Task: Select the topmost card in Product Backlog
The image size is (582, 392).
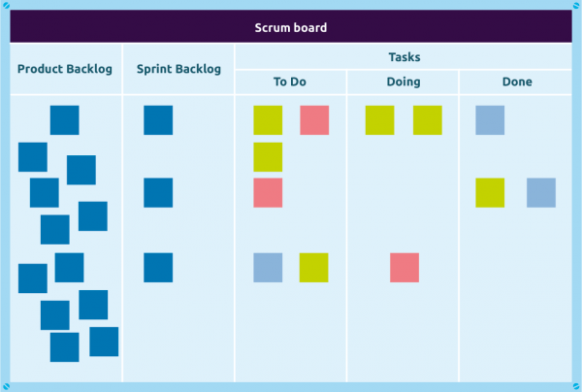Action: point(64,120)
